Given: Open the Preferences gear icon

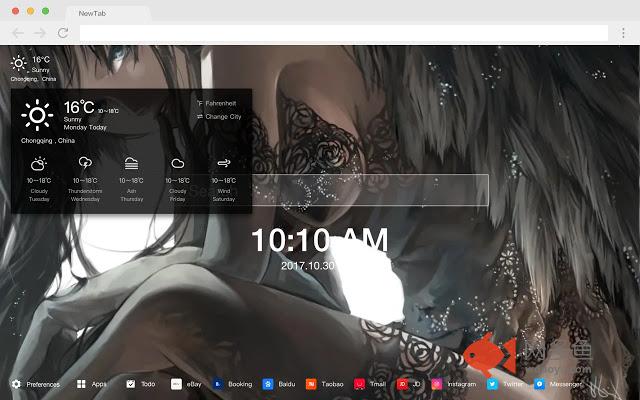Looking at the screenshot, I should click(15, 384).
